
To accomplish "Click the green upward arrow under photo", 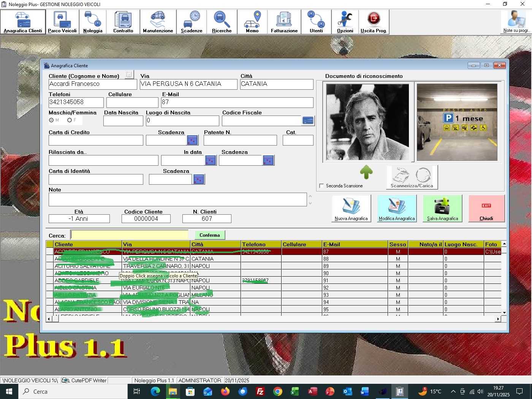I will click(366, 172).
